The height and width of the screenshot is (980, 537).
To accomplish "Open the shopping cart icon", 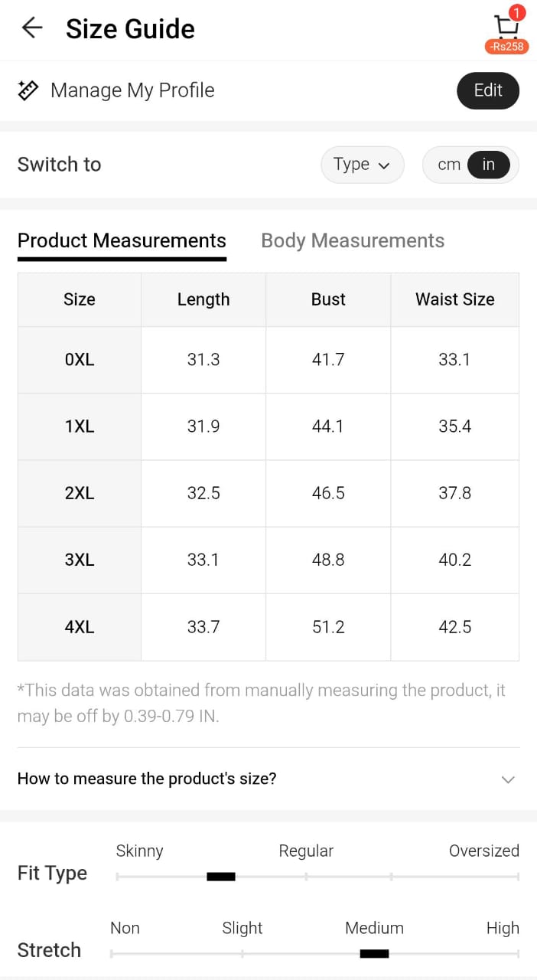I will coord(506,28).
